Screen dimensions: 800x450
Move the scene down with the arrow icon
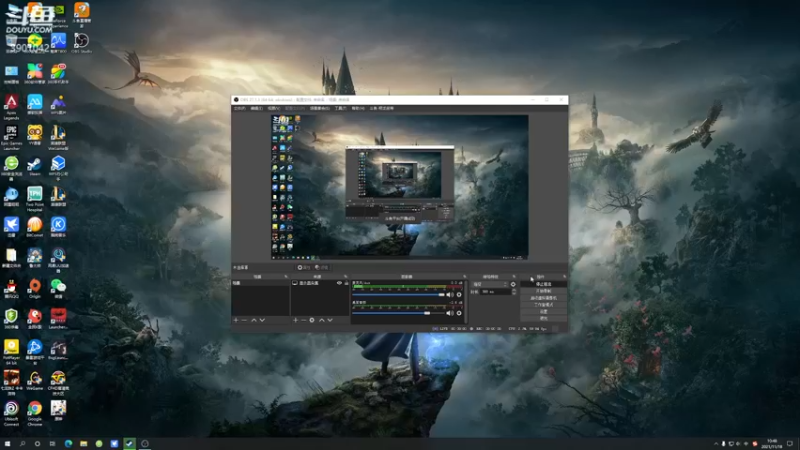click(x=262, y=320)
